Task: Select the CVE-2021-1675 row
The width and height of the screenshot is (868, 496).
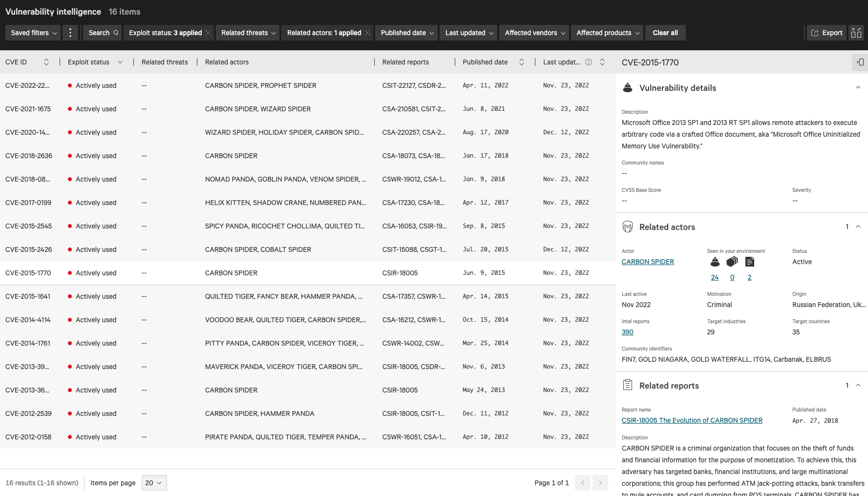Action: [308, 109]
